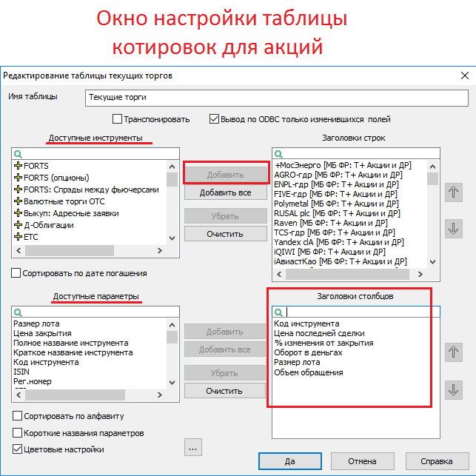
Task: Click Очистить for column headers
Action: pos(224,391)
